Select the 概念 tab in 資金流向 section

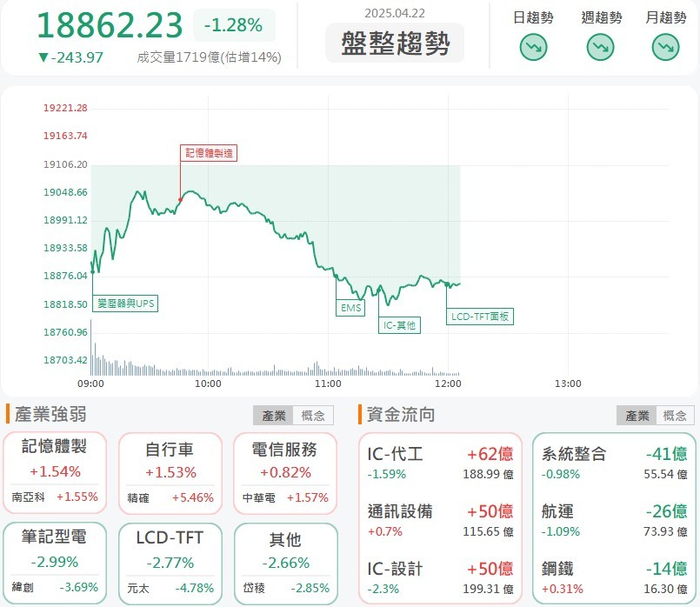tap(675, 416)
